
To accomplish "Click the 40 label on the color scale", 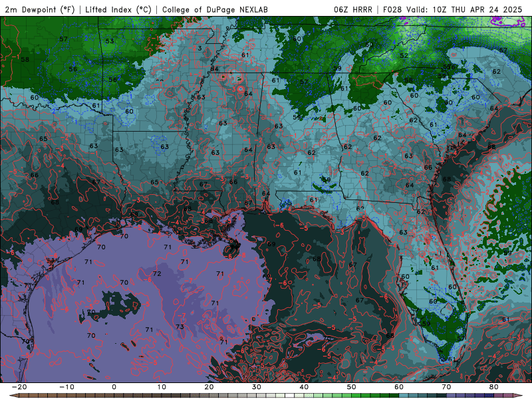I will (304, 387).
